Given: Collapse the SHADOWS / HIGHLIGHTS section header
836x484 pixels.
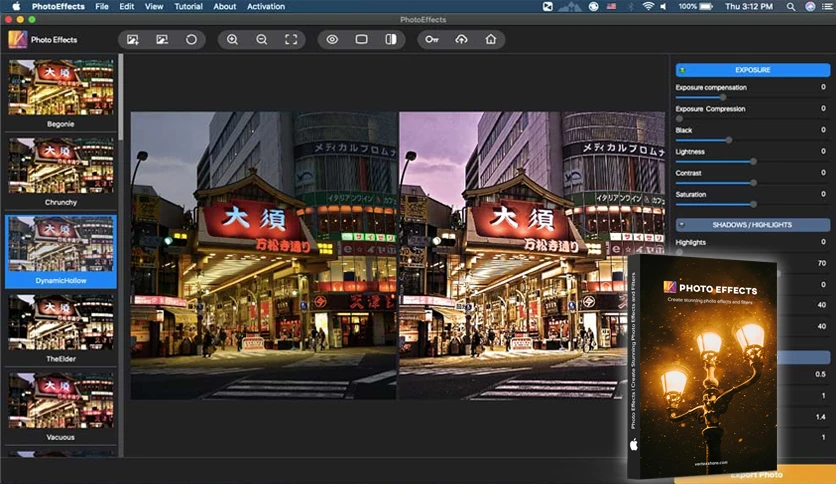Looking at the screenshot, I should click(752, 225).
